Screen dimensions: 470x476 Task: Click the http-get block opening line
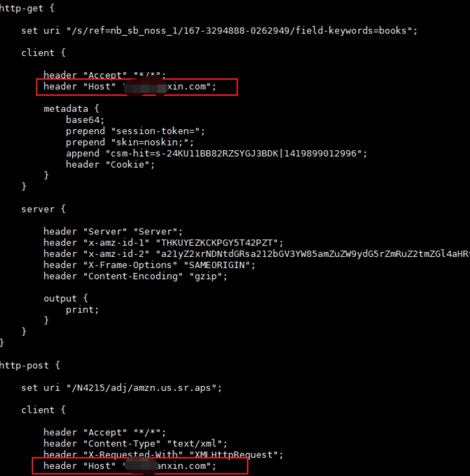[x=26, y=8]
